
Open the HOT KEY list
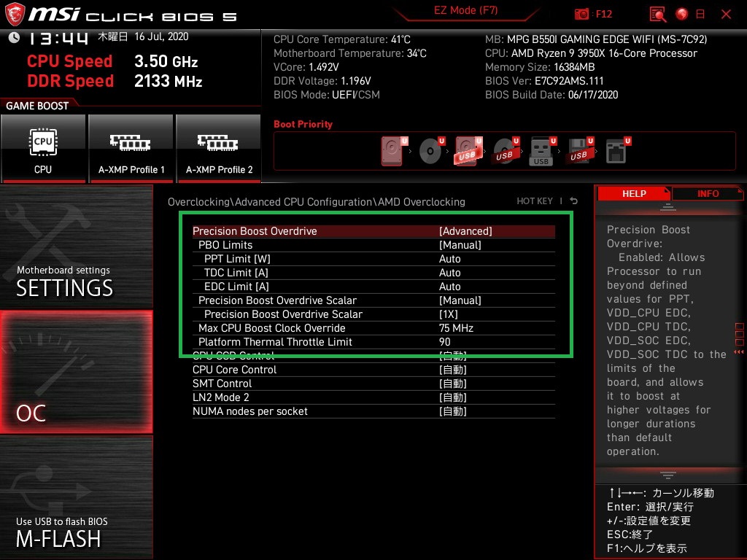click(535, 201)
